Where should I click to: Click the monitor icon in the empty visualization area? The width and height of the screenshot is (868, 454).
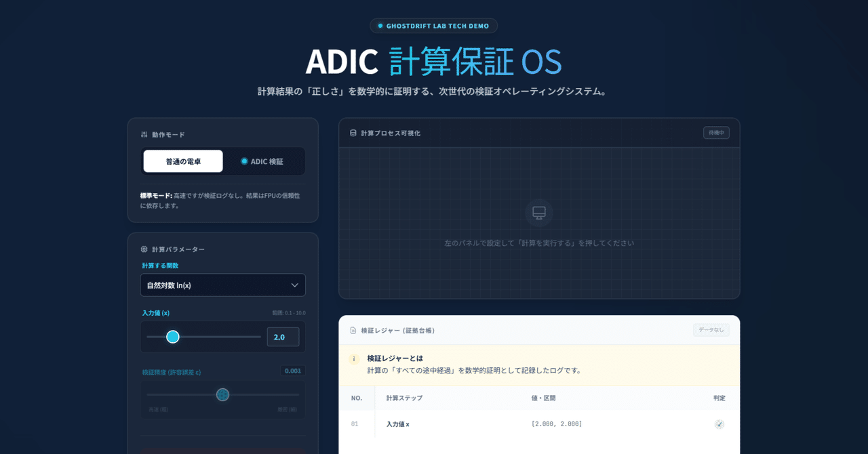tap(538, 213)
